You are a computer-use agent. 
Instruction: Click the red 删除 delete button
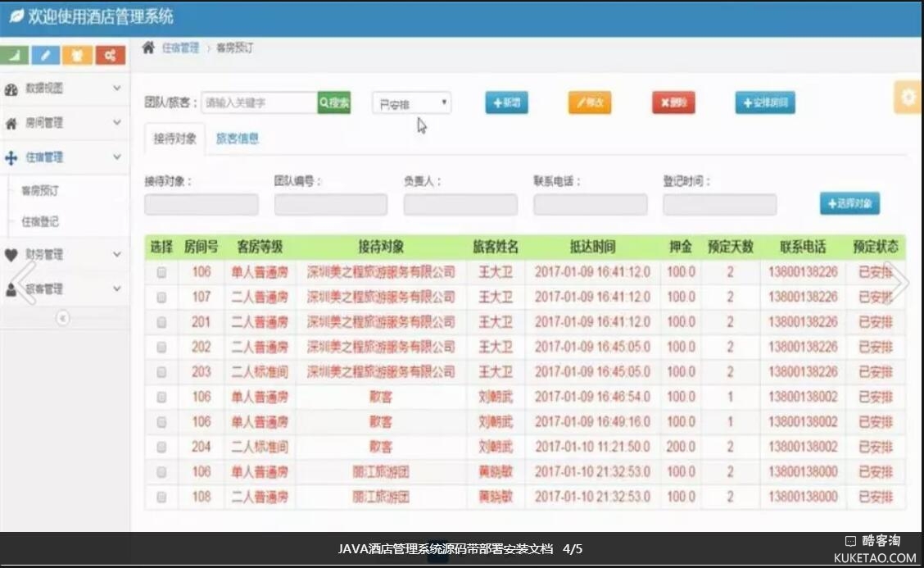pos(673,102)
